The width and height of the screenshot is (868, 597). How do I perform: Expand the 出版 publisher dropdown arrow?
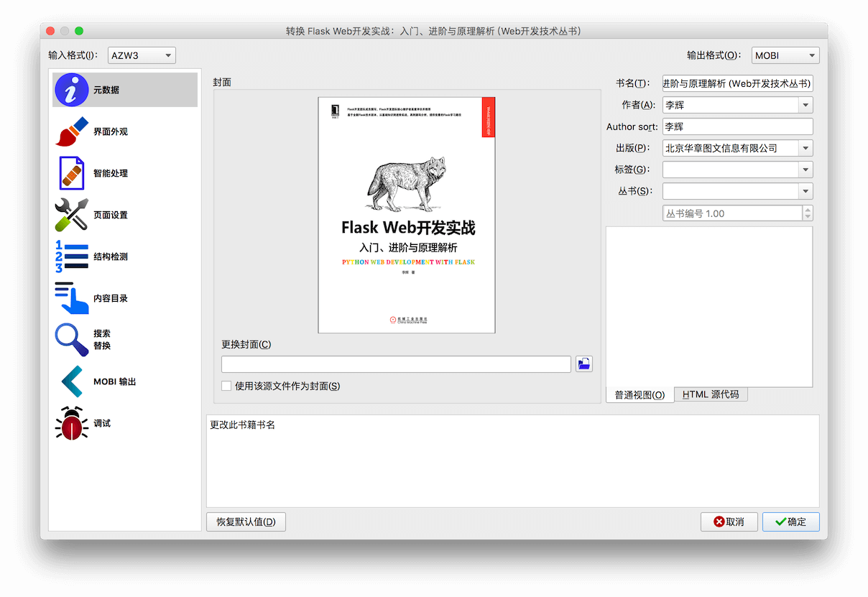pyautogui.click(x=805, y=148)
